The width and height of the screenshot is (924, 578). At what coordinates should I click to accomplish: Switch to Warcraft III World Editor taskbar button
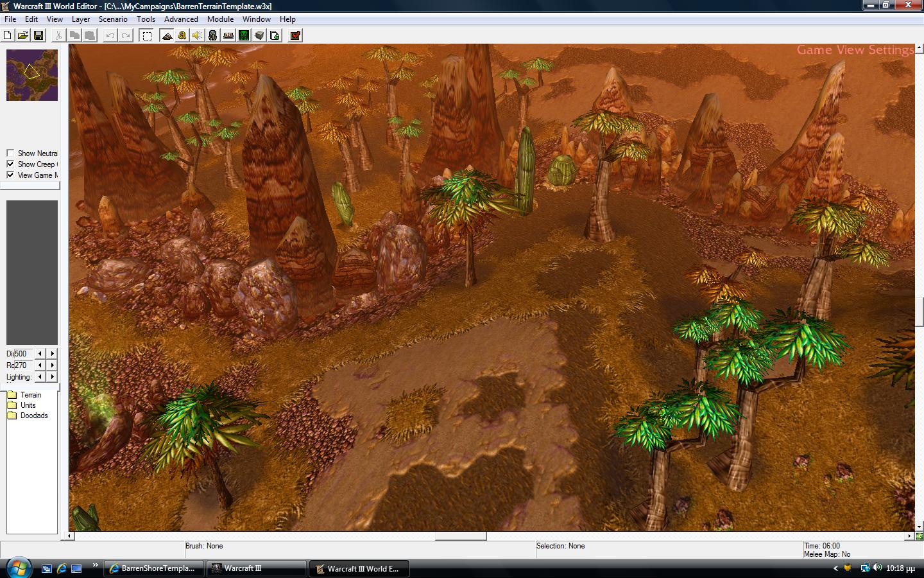point(359,568)
